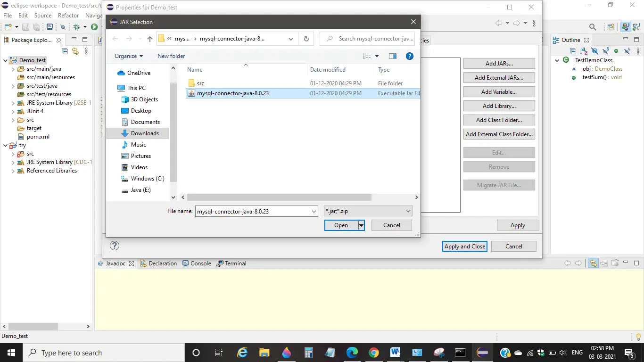Click the dropdown arrow beside Open button

click(x=361, y=225)
